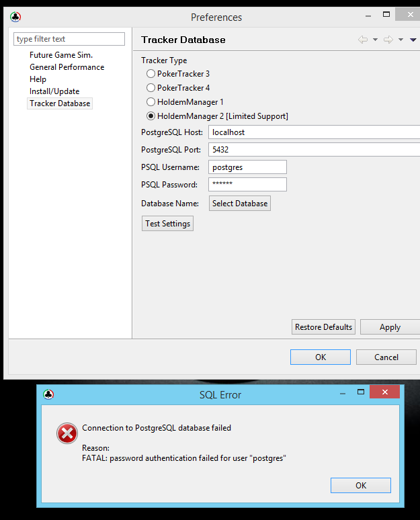Select Tracker Database in the tree
The width and height of the screenshot is (420, 520).
[60, 103]
